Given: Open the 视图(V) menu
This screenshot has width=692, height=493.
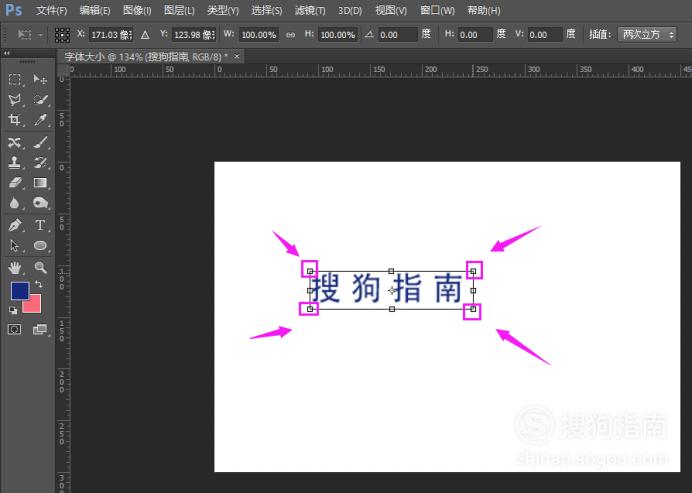Looking at the screenshot, I should [391, 10].
